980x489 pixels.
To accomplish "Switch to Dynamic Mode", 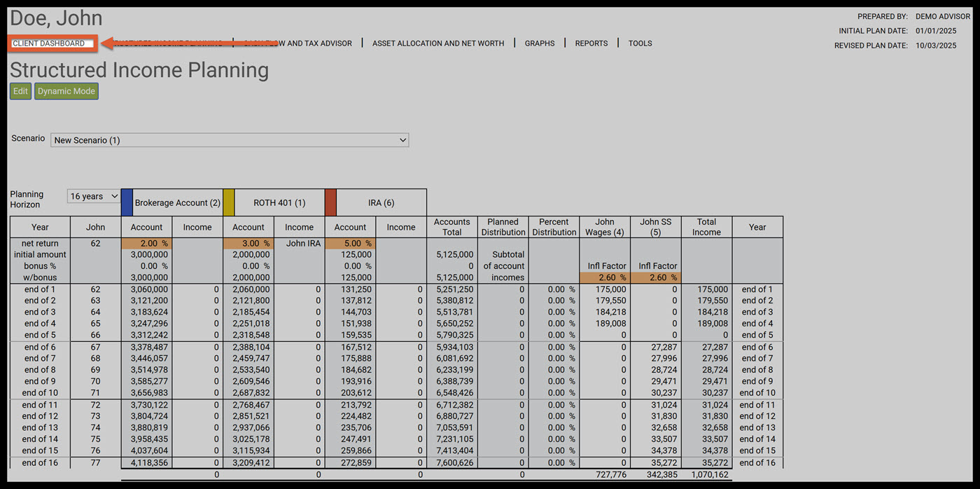I will pos(66,91).
